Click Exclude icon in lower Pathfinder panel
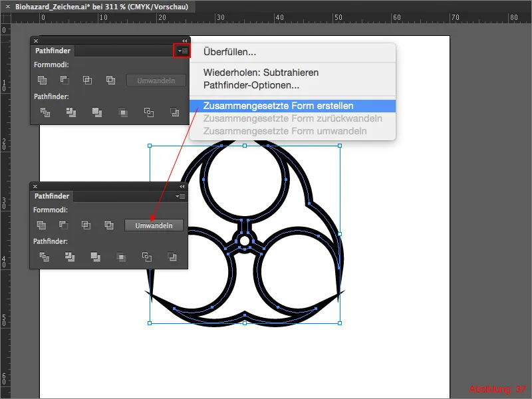Viewport: 532px width, 399px height. click(x=109, y=225)
